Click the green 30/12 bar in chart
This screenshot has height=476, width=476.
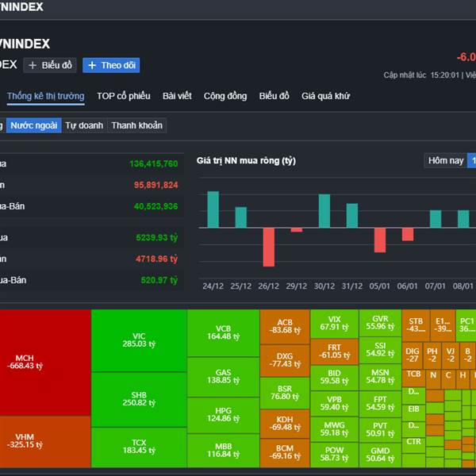pos(324,211)
